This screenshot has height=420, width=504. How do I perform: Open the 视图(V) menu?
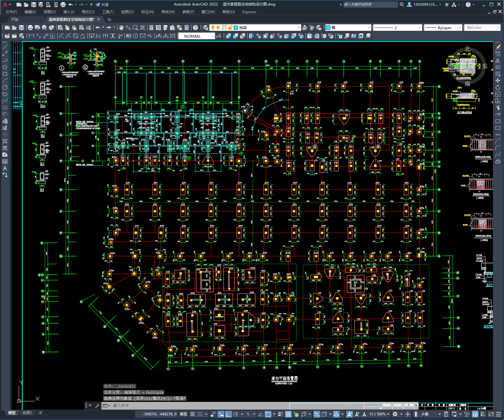(x=50, y=12)
